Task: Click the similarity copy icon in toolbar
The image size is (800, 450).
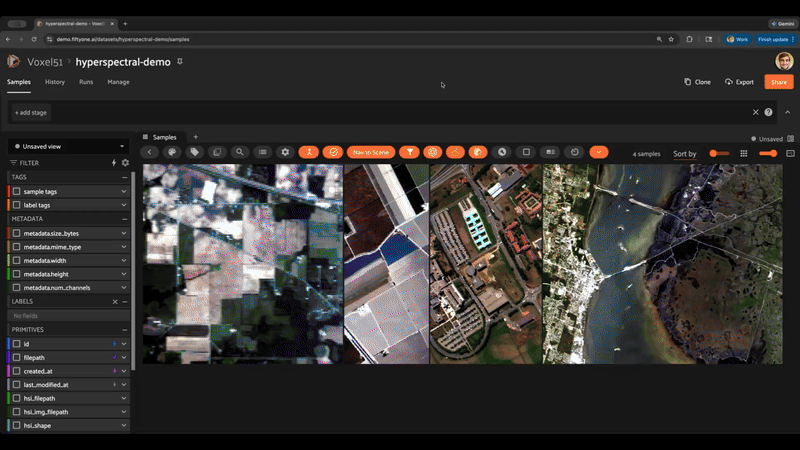Action: [217, 152]
